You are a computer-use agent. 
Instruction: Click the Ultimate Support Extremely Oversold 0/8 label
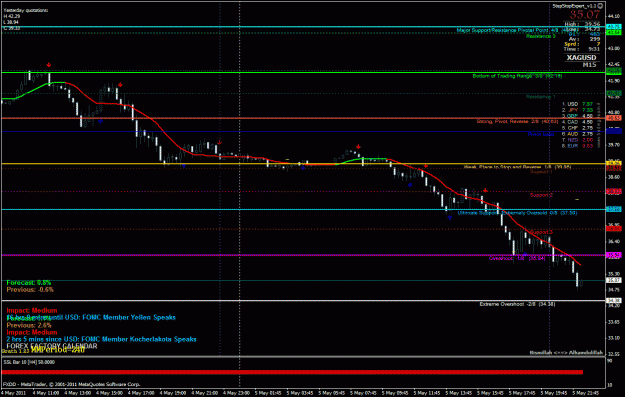[517, 213]
